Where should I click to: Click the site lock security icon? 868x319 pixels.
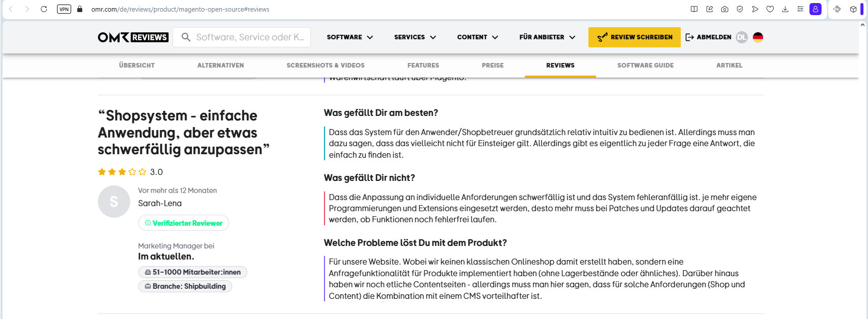pos(80,9)
